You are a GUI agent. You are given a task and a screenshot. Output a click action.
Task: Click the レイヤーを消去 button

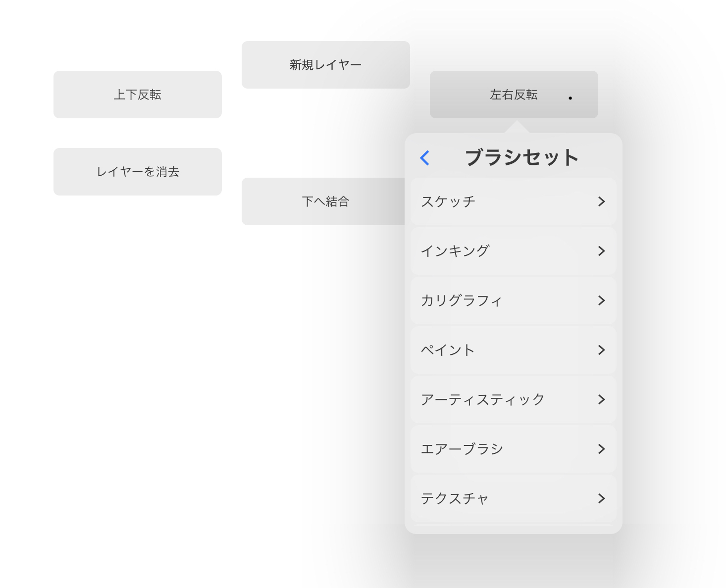point(138,172)
